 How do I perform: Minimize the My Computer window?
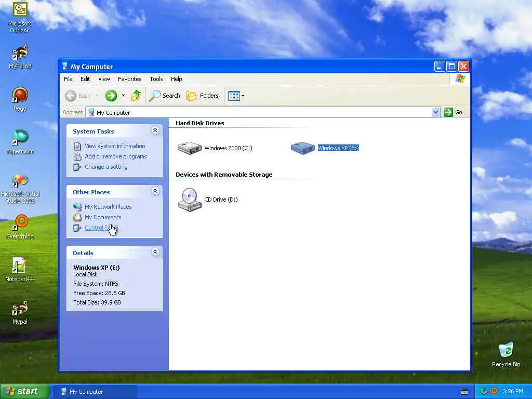click(440, 66)
